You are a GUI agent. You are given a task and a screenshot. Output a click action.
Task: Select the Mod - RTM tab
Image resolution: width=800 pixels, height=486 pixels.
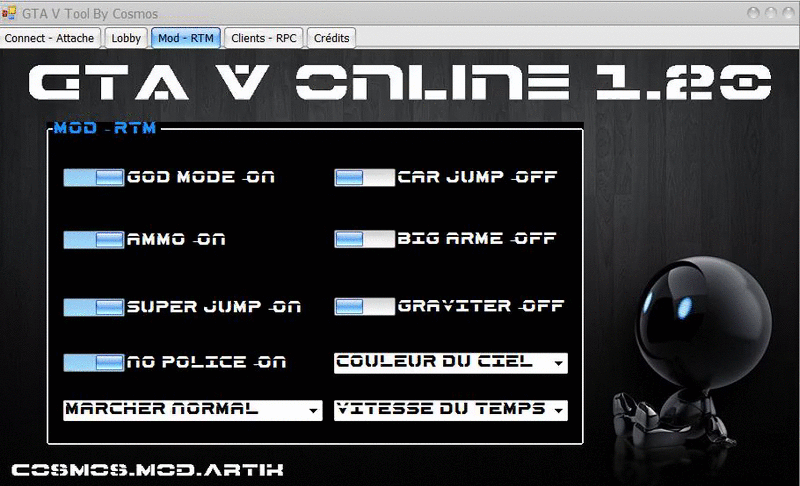click(x=186, y=38)
